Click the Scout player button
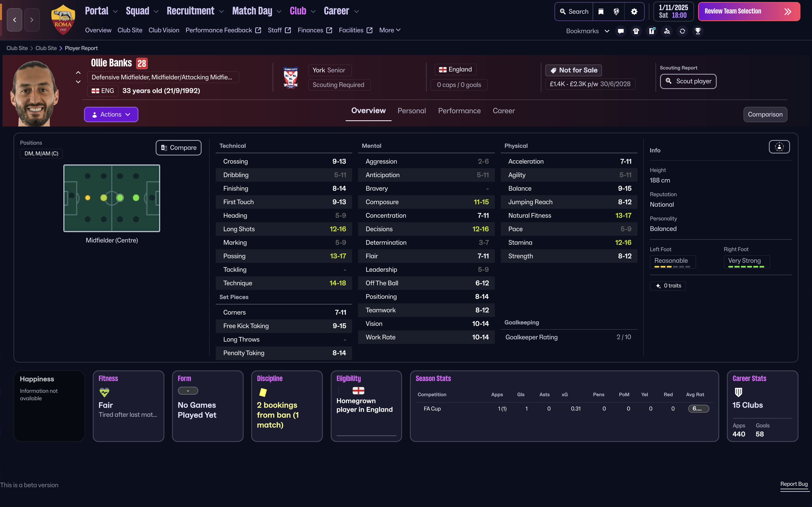Viewport: 812px width, 507px height. point(688,81)
